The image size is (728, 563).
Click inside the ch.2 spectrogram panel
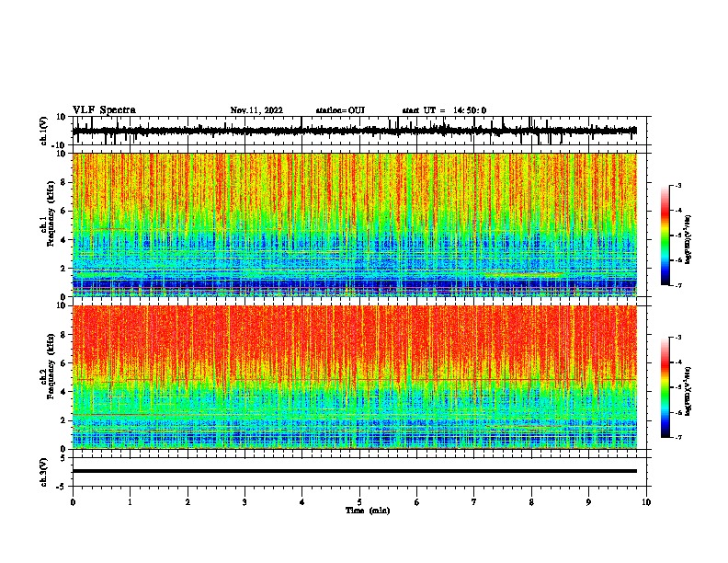point(355,377)
